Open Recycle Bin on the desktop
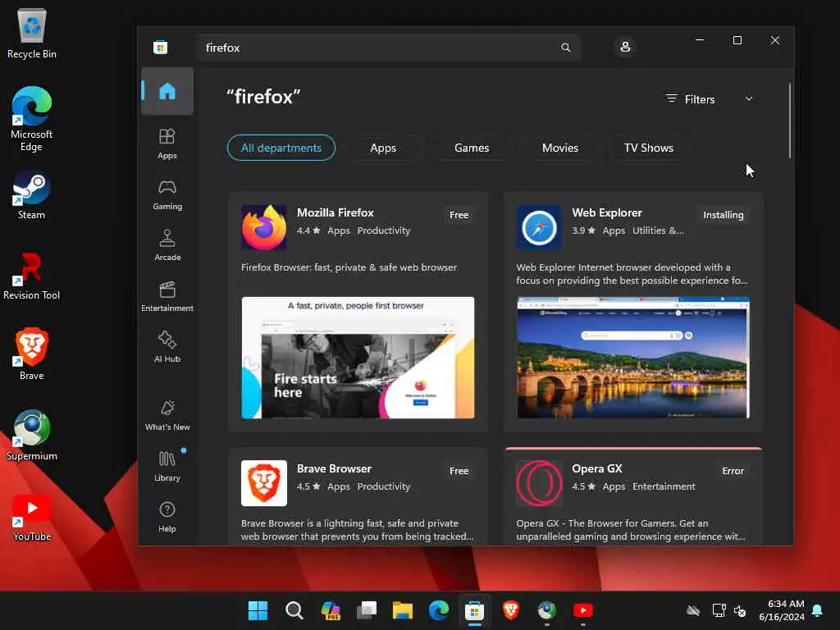Image resolution: width=840 pixels, height=630 pixels. [x=32, y=33]
